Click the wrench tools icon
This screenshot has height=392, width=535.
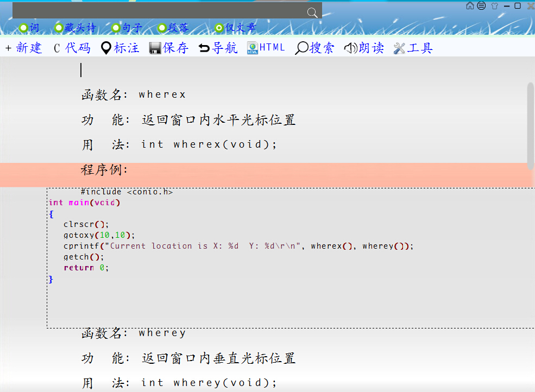coord(399,48)
